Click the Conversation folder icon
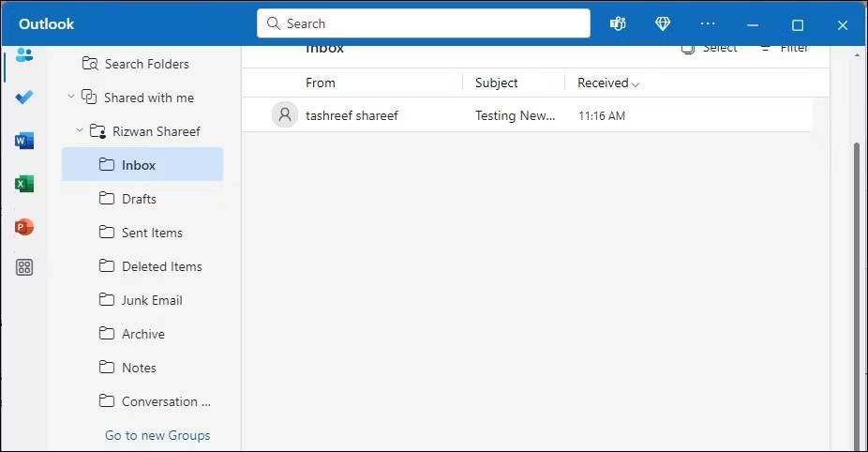 coord(106,401)
